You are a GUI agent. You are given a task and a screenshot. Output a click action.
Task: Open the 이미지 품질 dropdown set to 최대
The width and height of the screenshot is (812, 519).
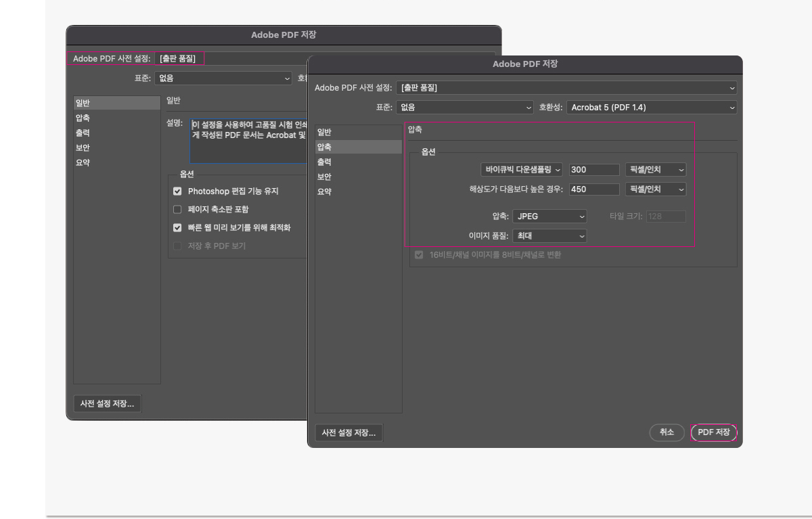click(549, 235)
